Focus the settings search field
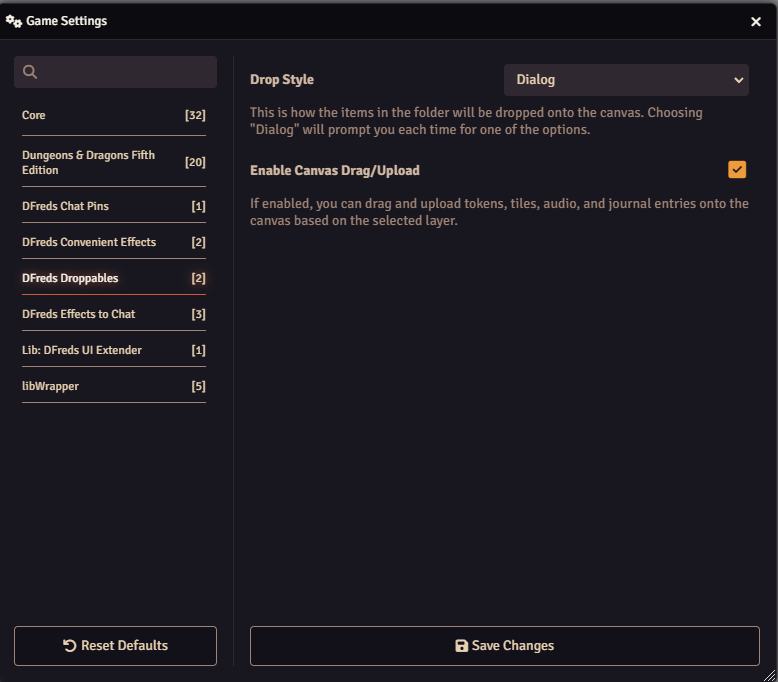The width and height of the screenshot is (778, 682). (x=125, y=72)
